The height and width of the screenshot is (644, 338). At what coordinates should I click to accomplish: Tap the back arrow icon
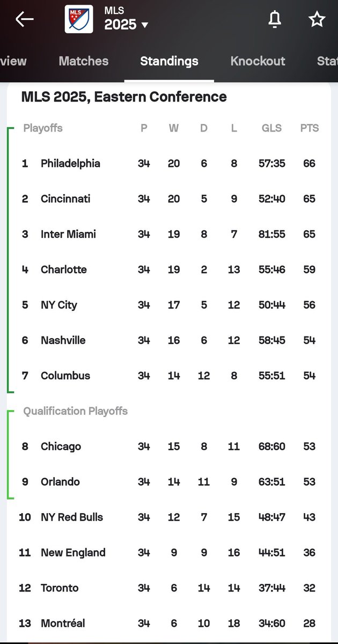point(25,19)
